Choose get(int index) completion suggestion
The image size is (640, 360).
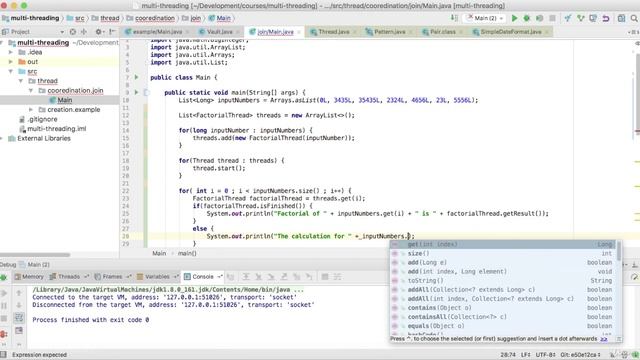tap(503, 244)
